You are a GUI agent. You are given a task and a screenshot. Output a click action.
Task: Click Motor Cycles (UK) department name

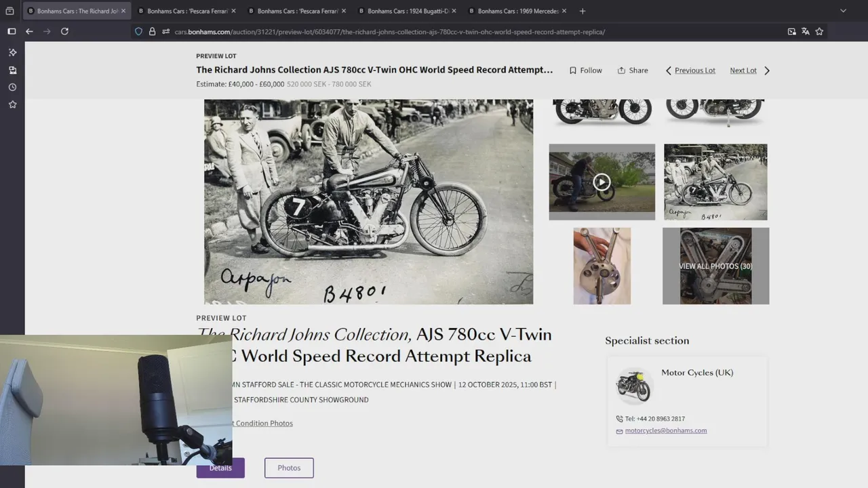coord(697,372)
